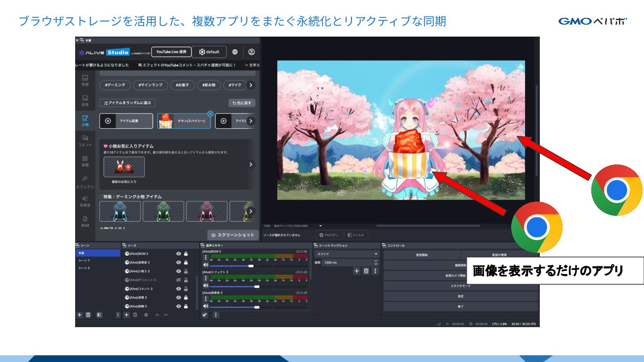Image resolution: width=644 pixels, height=362 pixels.
Task: Select the 最新のお気に入り daruma thumbnail
Action: click(124, 167)
